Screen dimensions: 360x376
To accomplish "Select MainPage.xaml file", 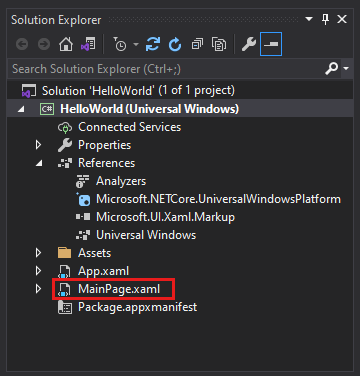I will [119, 289].
